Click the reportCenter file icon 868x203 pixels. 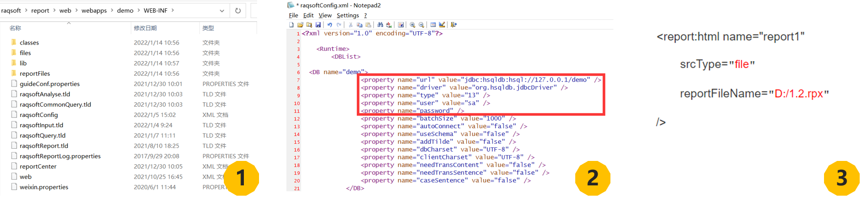click(14, 166)
